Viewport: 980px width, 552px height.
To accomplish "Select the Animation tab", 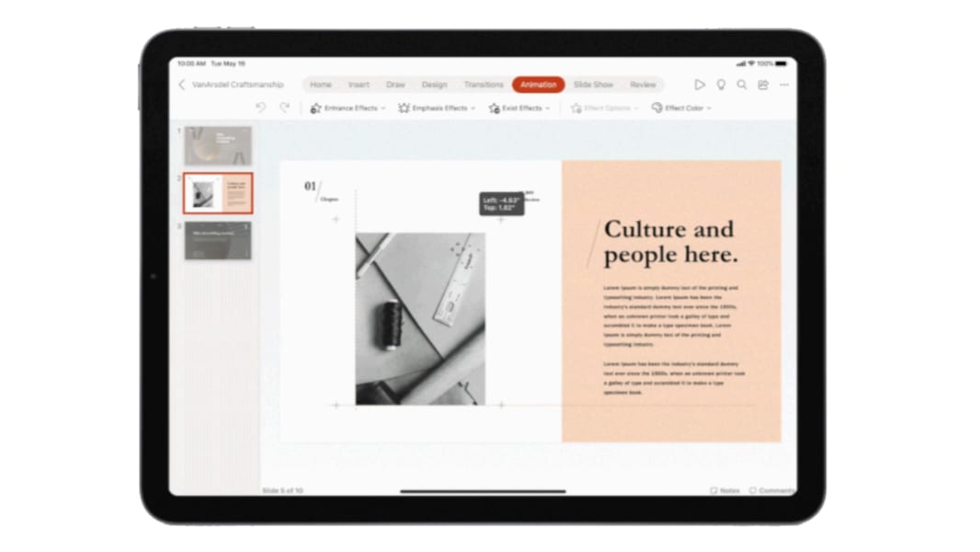I will (x=538, y=85).
